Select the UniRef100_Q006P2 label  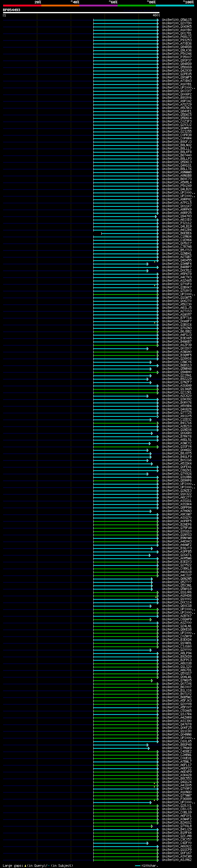click(177, 94)
